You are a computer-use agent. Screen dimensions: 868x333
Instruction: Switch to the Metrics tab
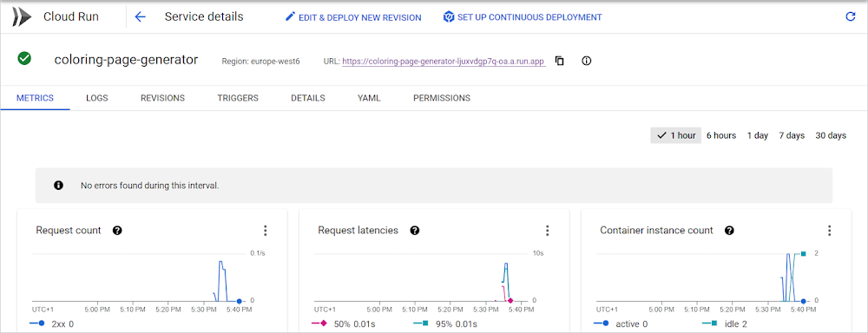(35, 98)
